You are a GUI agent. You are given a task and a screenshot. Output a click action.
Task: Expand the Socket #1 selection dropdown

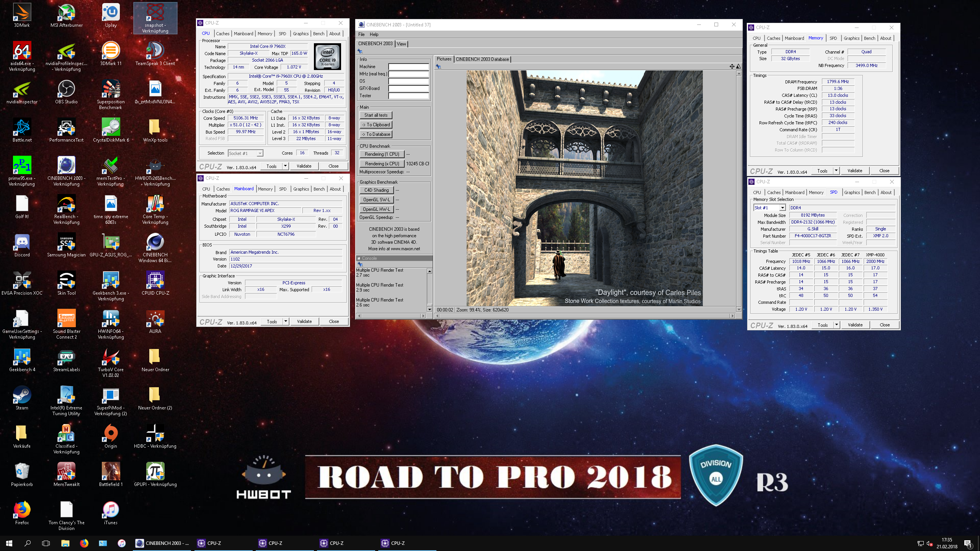click(x=260, y=153)
